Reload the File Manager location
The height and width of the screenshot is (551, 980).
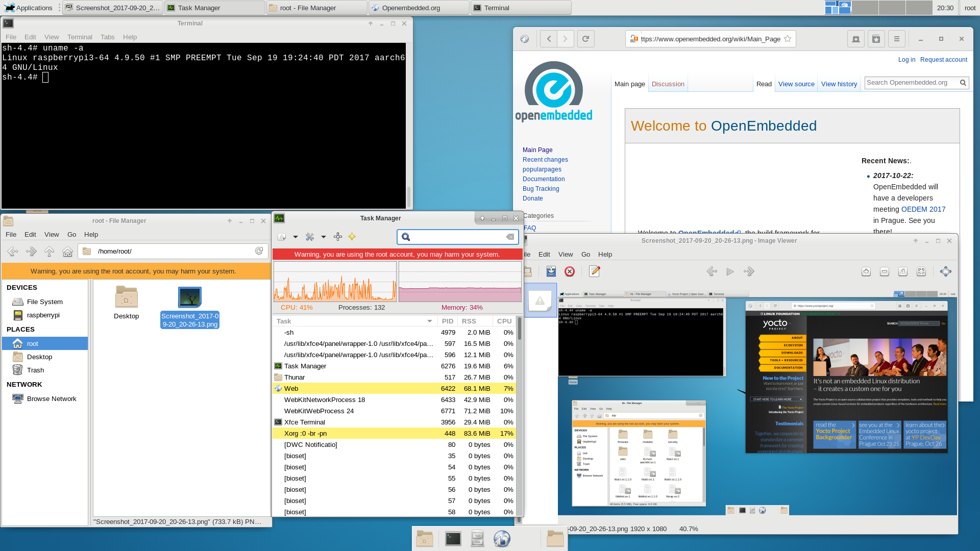259,251
